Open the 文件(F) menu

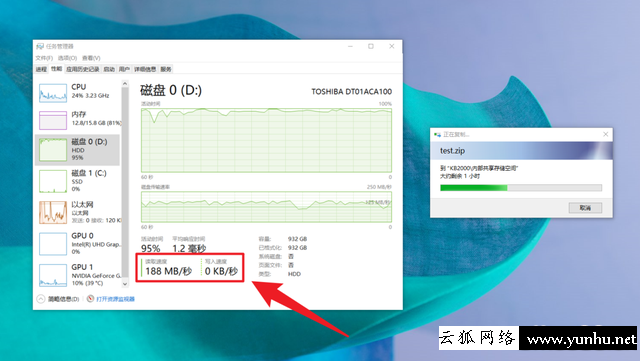[44, 58]
